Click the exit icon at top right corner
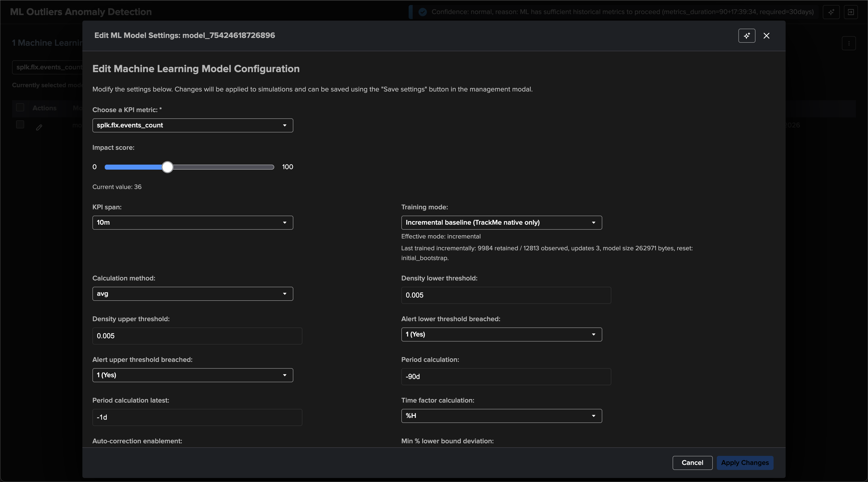This screenshot has height=482, width=868. pos(851,12)
